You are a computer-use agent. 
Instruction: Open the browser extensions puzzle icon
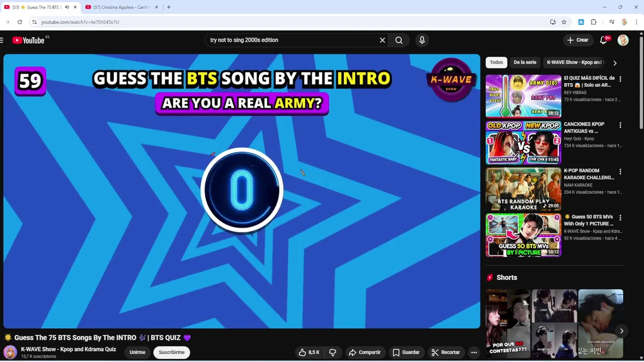[x=594, y=22]
